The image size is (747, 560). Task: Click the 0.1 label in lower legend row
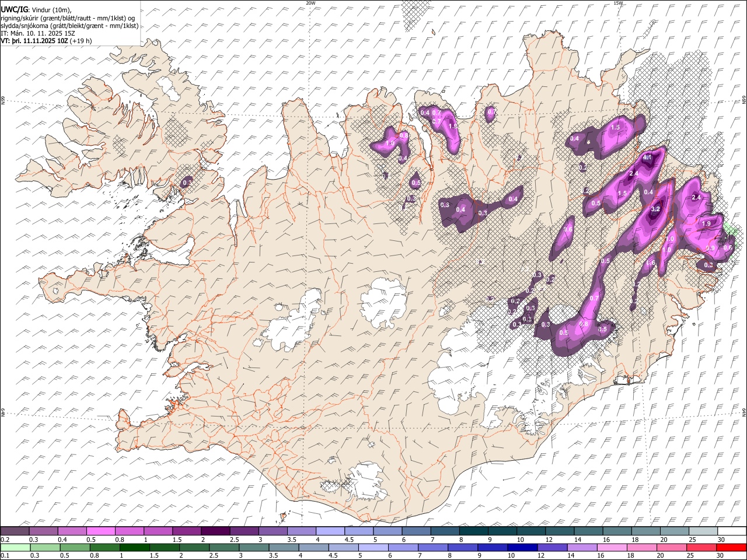[x=4, y=556]
